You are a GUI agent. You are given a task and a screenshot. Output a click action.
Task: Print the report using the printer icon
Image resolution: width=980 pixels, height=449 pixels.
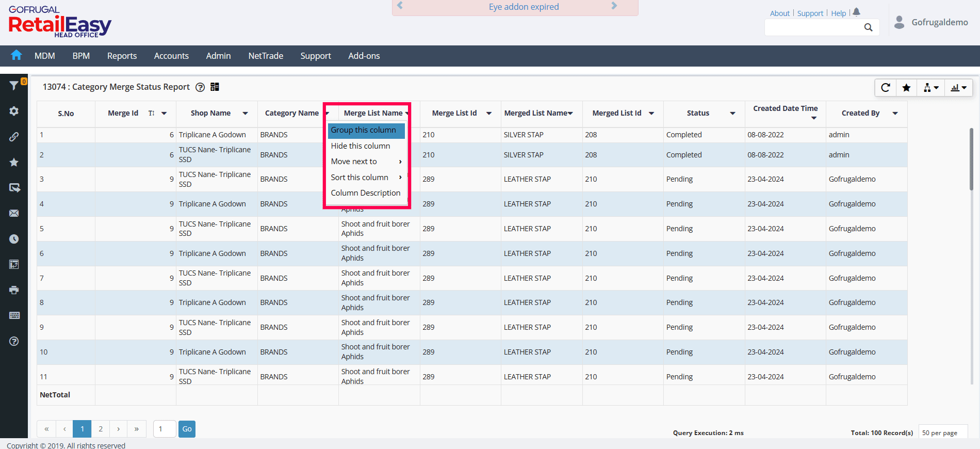pyautogui.click(x=14, y=290)
